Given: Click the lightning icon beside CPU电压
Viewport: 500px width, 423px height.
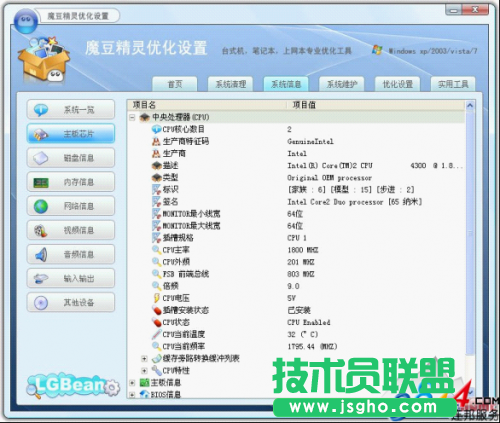Looking at the screenshot, I should (x=156, y=298).
